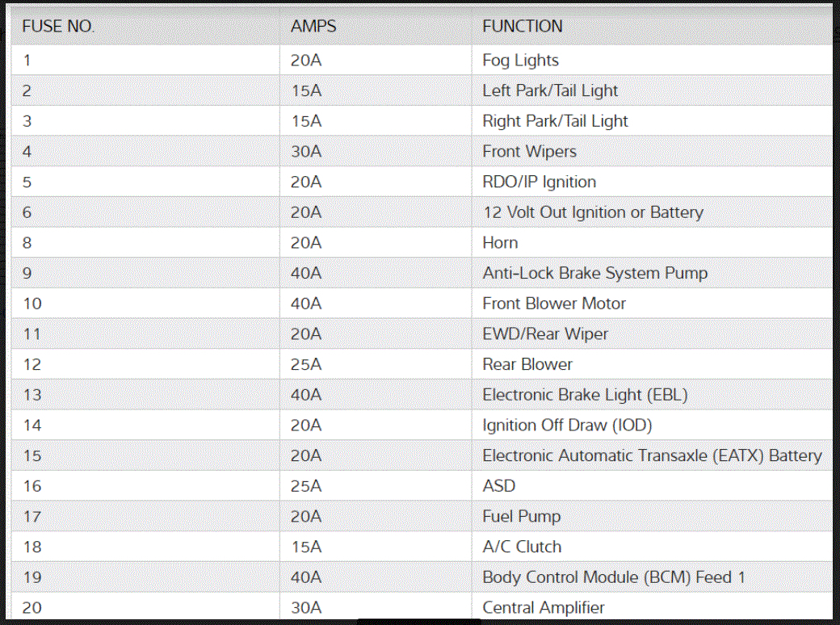Click the EWD/Rear Wiper entry
The height and width of the screenshot is (625, 840).
545,334
